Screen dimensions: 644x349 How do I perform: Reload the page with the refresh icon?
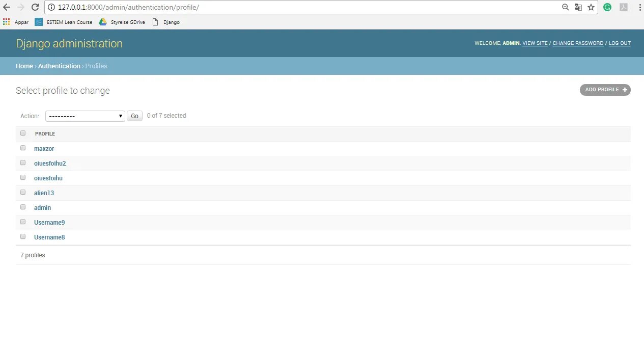35,7
